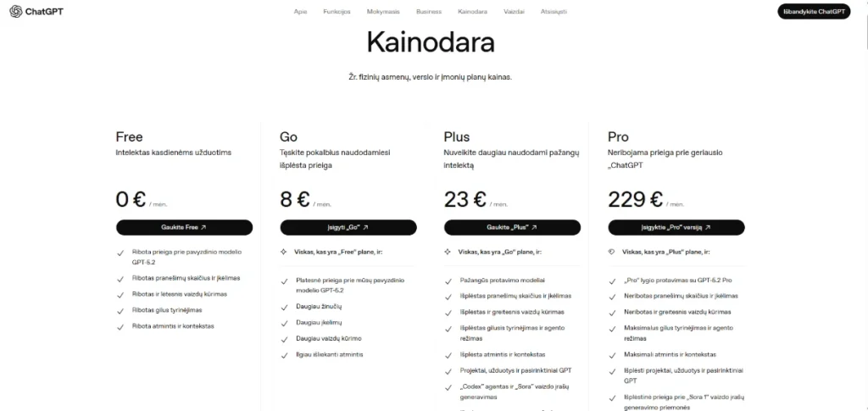Click the icon beside "Viskas, kas yra Plus plane"
Screen dimensions: 868x411
pyautogui.click(x=612, y=252)
